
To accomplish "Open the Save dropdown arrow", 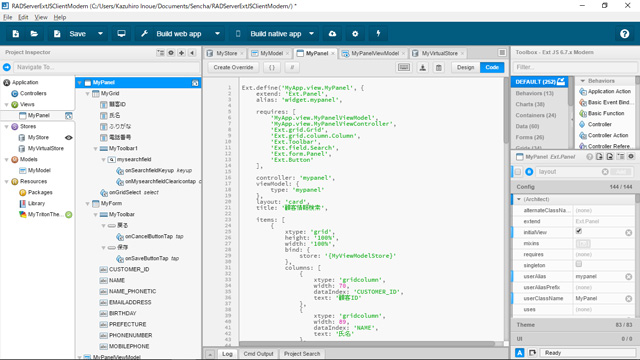I will click(x=100, y=34).
